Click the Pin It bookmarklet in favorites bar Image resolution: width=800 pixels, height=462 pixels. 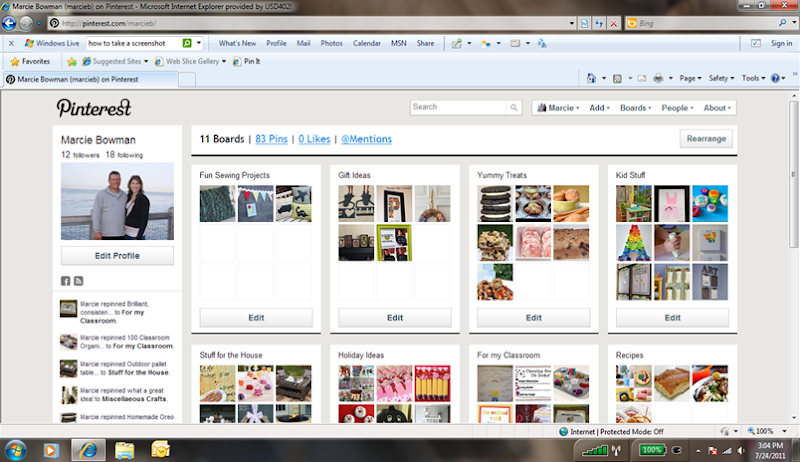[247, 61]
